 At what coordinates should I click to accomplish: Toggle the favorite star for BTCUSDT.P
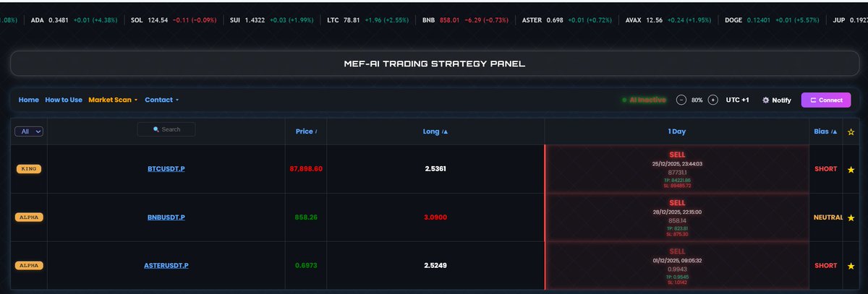click(x=851, y=168)
